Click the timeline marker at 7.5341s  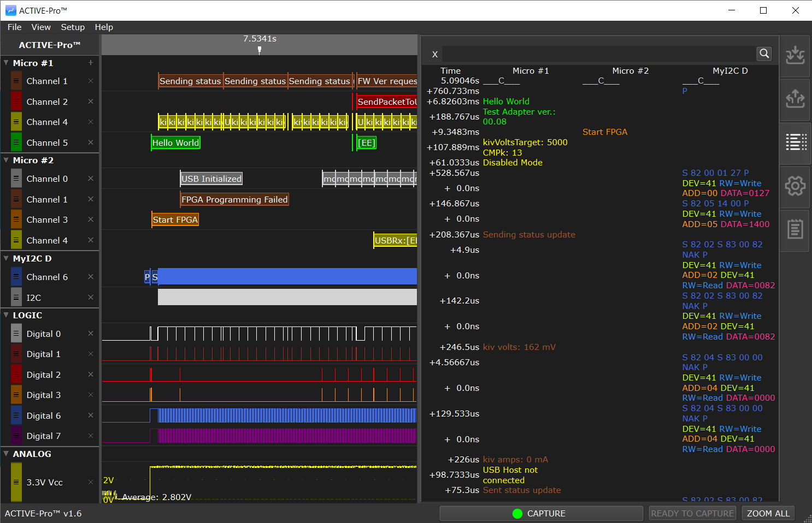click(259, 48)
